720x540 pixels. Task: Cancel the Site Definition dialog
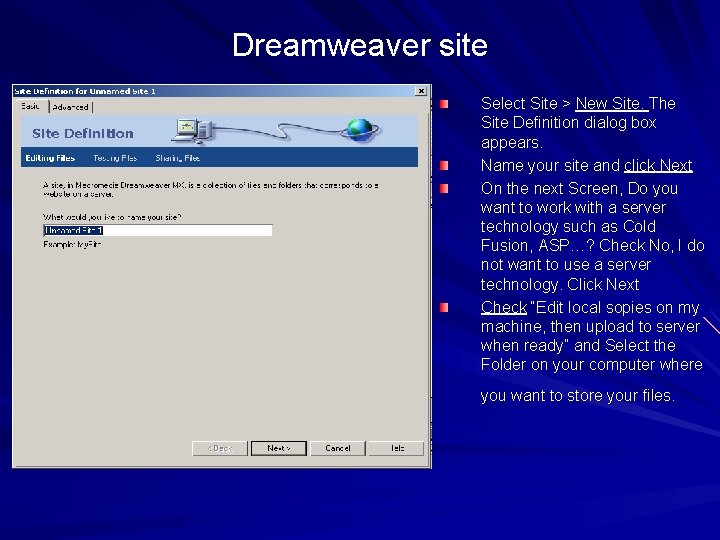338,448
